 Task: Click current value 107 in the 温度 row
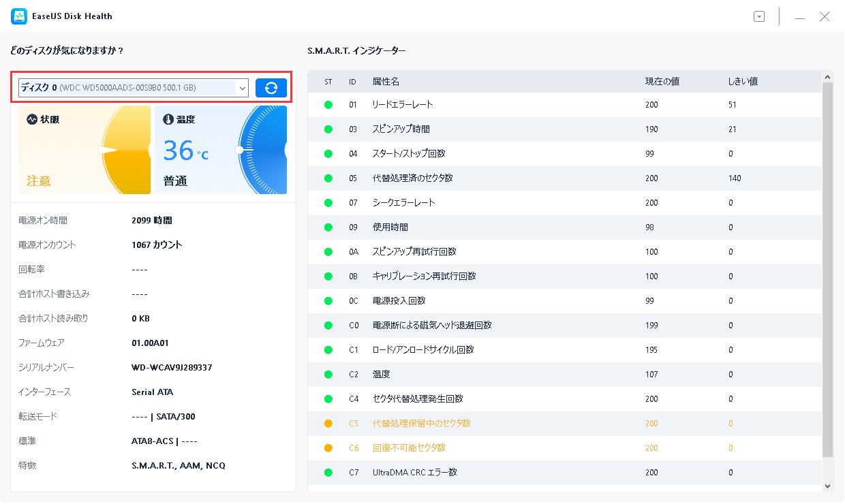(x=652, y=375)
